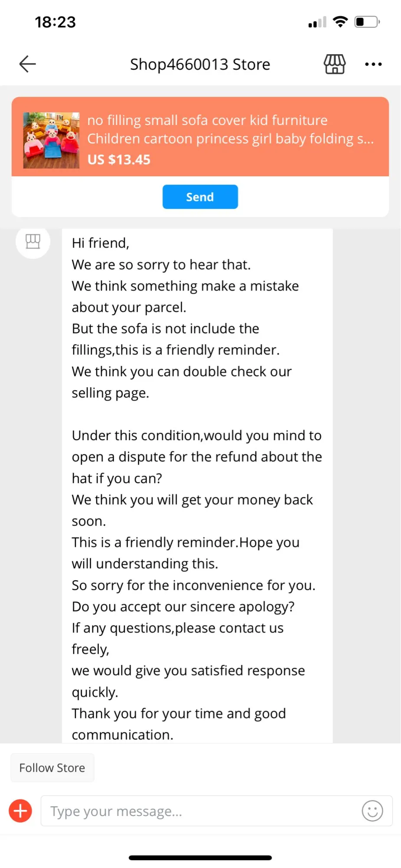401x868 pixels.
Task: Tap the seller's apology message bubble
Action: [x=197, y=486]
